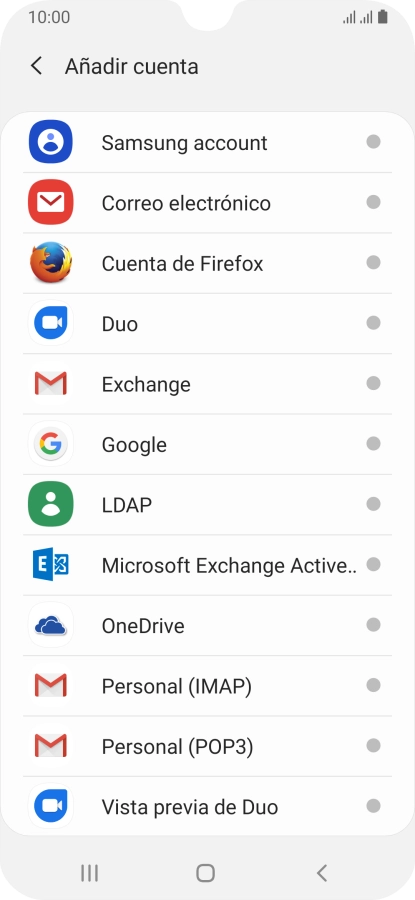Select the radio dot beside Google
This screenshot has width=415, height=900.
[373, 443]
